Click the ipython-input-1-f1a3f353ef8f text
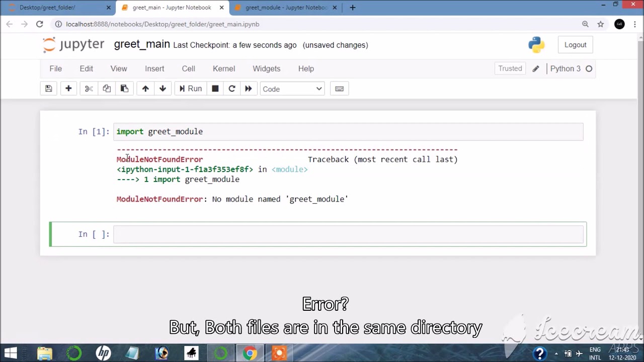644x362 pixels. click(185, 169)
